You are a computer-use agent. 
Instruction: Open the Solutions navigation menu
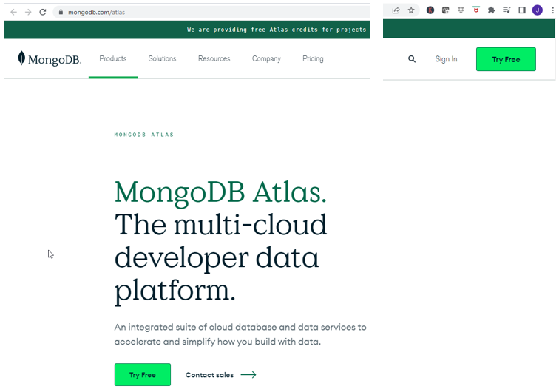pyautogui.click(x=162, y=58)
